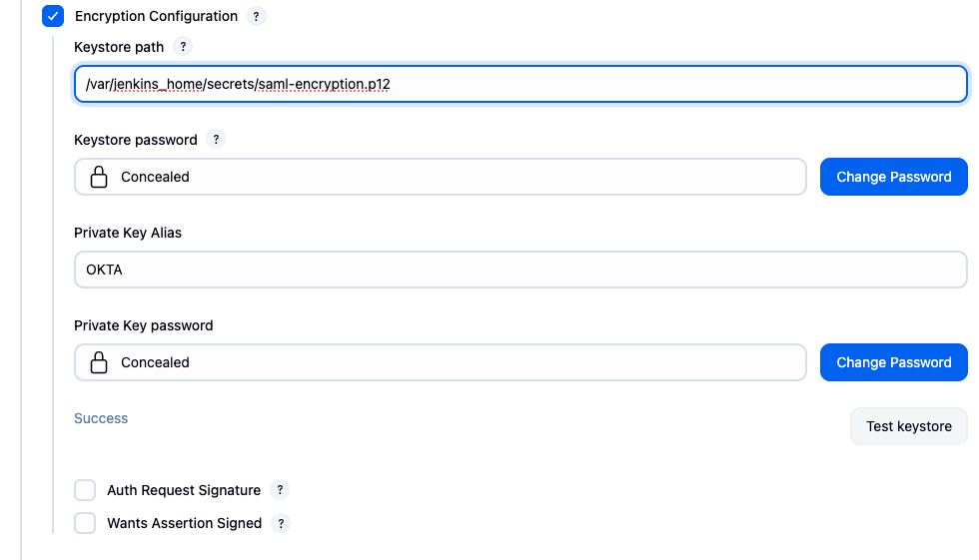The width and height of the screenshot is (979, 560).
Task: Click the Test keystore button
Action: 908,426
